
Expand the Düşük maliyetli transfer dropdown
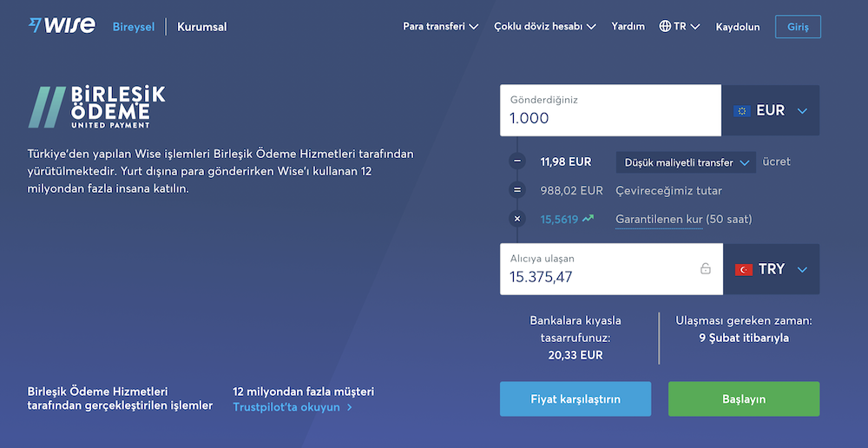pos(686,162)
